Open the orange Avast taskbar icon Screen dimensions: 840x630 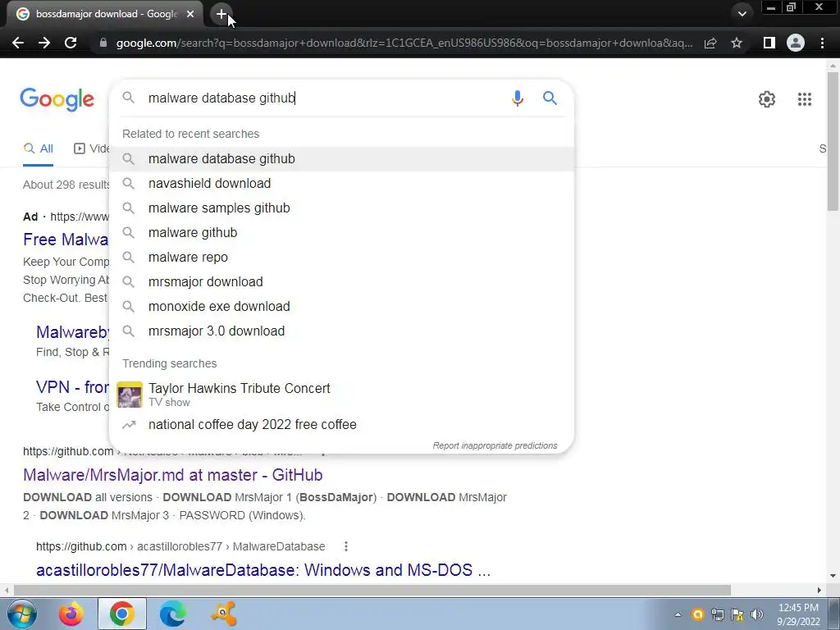223,614
